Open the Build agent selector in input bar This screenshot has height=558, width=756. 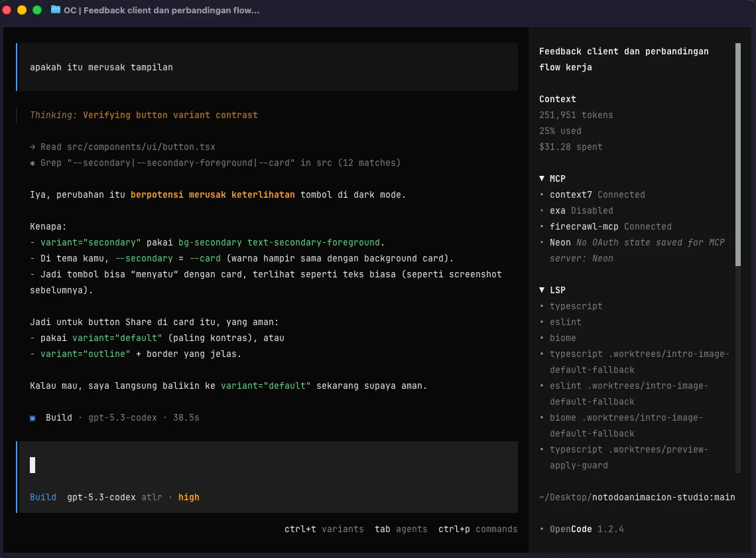pyautogui.click(x=42, y=497)
